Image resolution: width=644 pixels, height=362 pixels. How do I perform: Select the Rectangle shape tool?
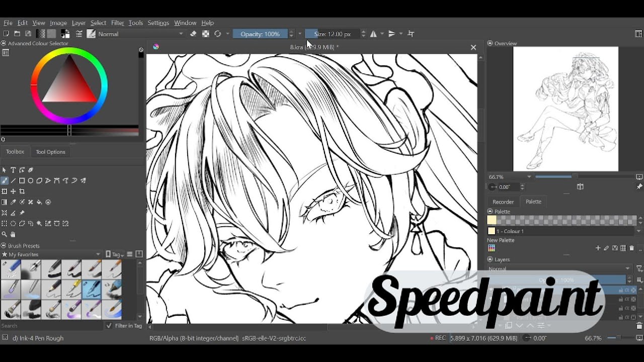[22, 181]
